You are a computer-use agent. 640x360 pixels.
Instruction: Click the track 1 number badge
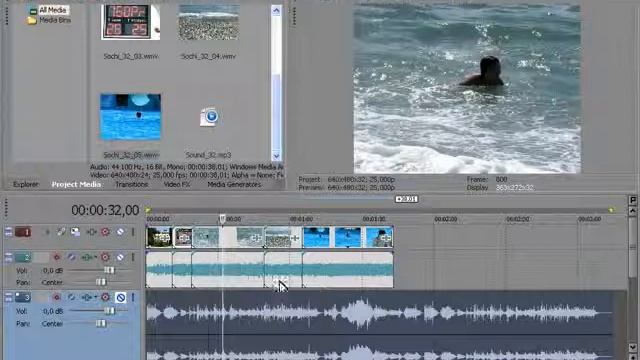(x=23, y=232)
